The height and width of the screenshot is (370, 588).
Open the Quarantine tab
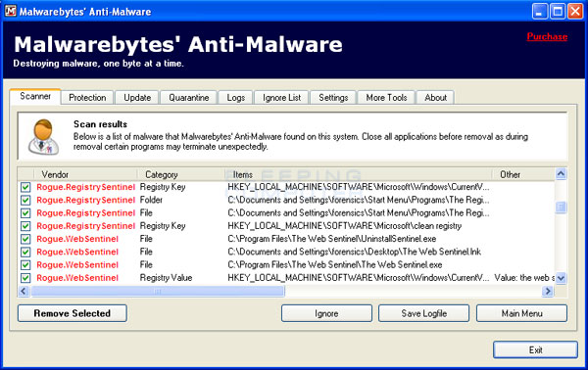point(188,97)
